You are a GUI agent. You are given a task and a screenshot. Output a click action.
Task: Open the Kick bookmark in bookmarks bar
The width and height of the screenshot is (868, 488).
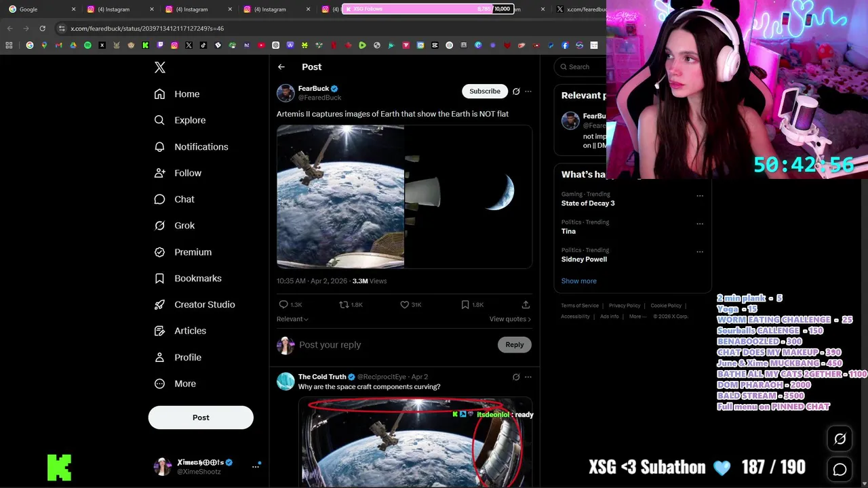coord(145,45)
